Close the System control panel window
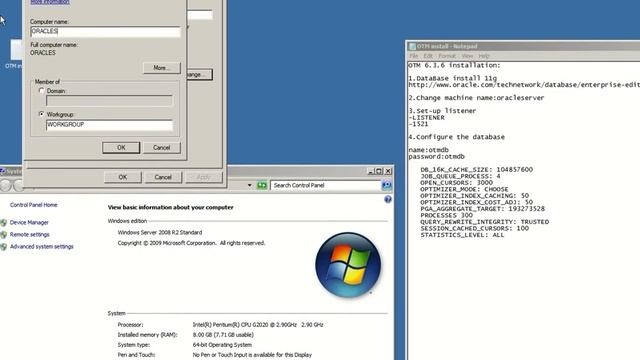 388,171
